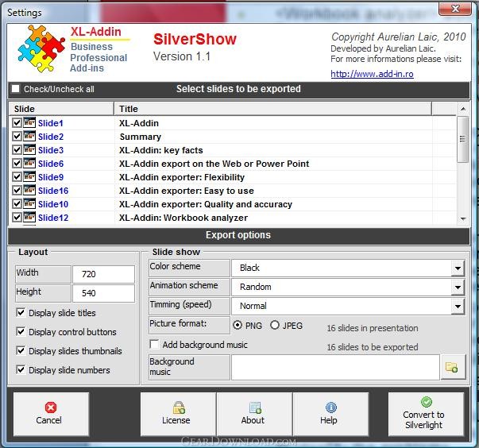Open the About dialog
Screen dimensions: 479x448
254,414
